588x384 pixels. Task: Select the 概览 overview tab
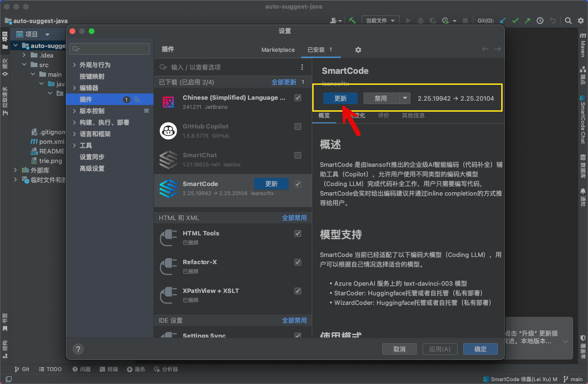click(x=324, y=116)
